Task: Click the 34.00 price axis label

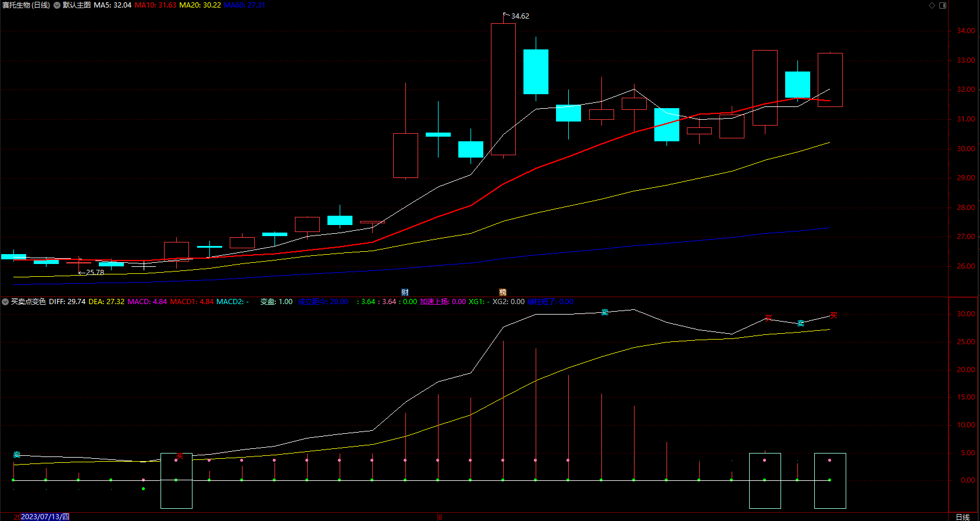Action: [966, 31]
